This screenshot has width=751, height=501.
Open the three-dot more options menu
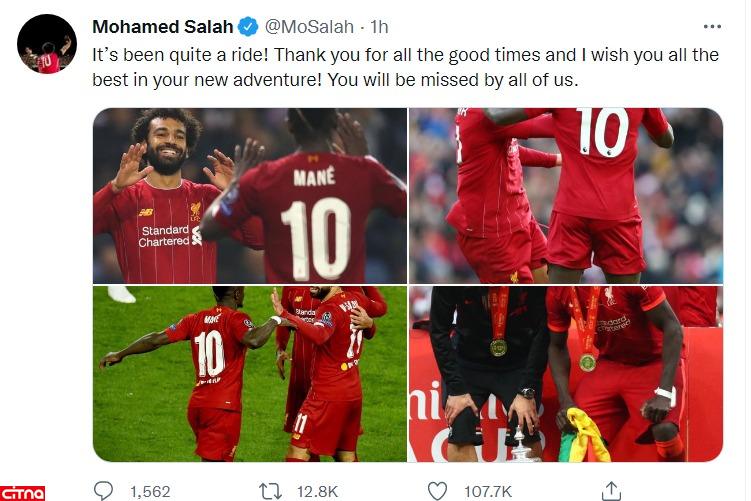coord(712,27)
